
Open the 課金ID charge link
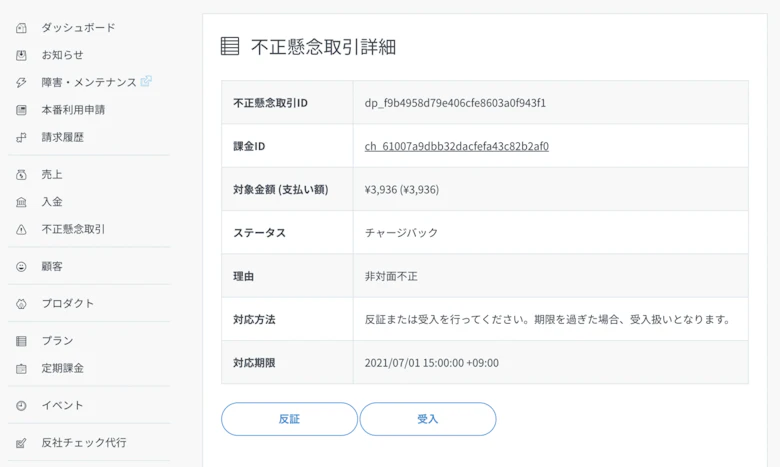(x=456, y=146)
